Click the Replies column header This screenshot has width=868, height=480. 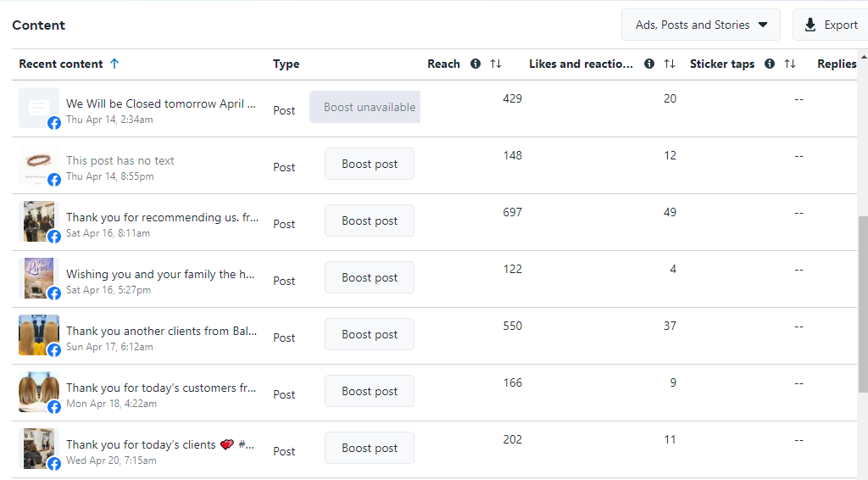[x=837, y=64]
